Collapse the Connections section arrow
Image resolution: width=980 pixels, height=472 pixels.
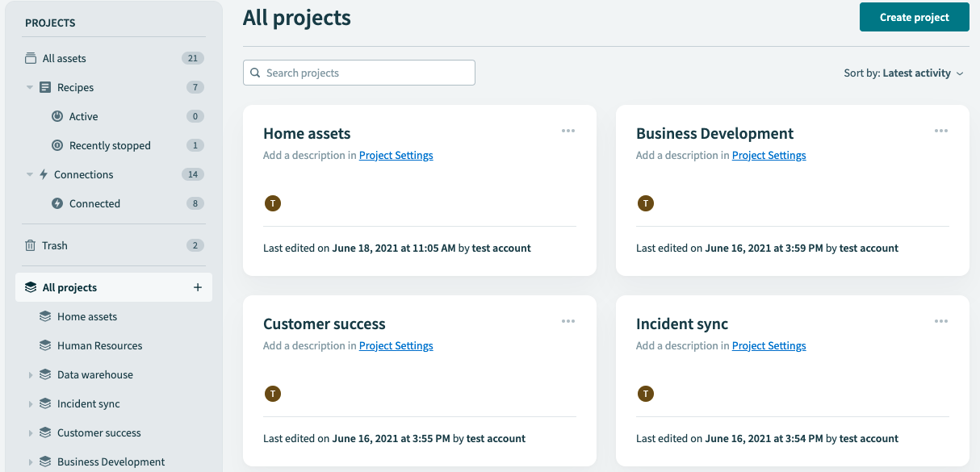click(30, 174)
